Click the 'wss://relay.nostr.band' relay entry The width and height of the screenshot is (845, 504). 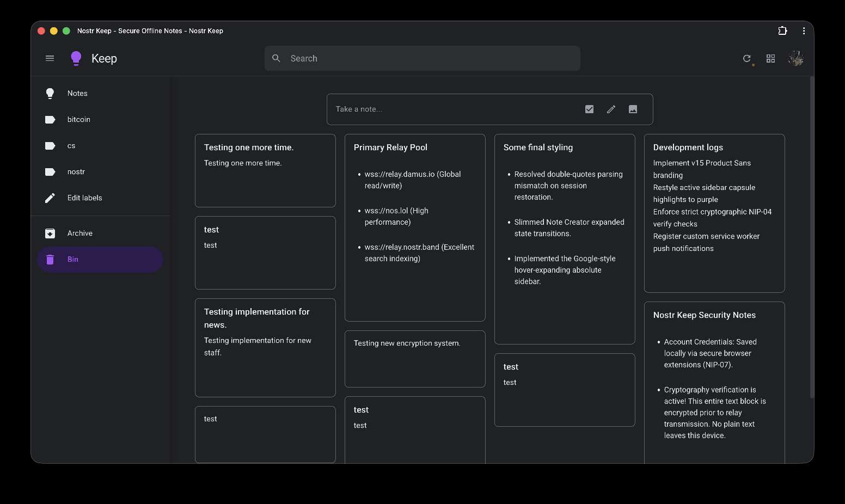(419, 253)
